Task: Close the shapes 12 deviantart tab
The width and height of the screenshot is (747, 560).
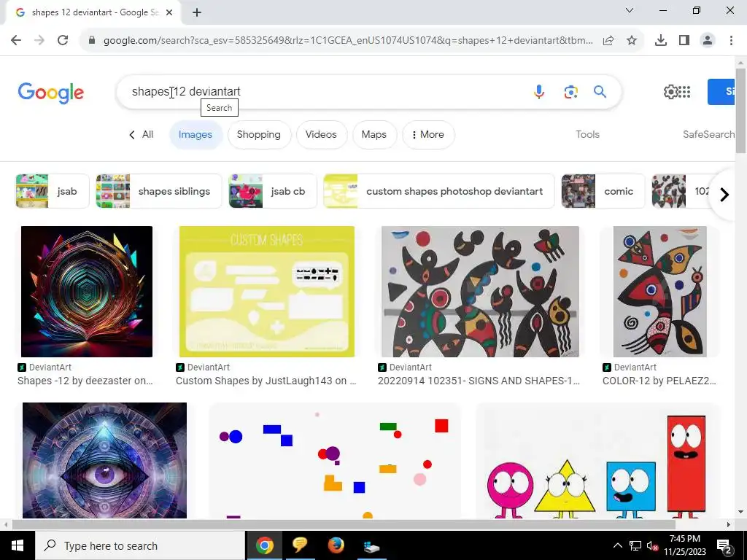Action: pos(169,12)
